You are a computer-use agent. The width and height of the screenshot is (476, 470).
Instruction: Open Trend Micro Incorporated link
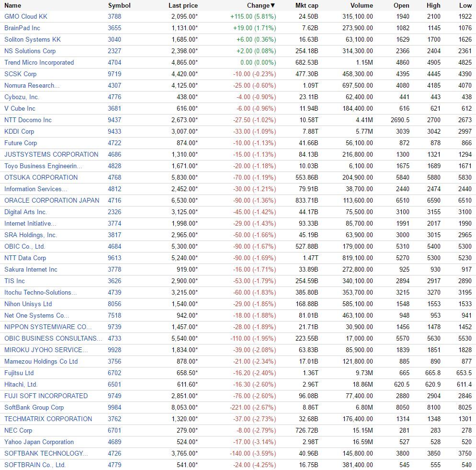(39, 63)
